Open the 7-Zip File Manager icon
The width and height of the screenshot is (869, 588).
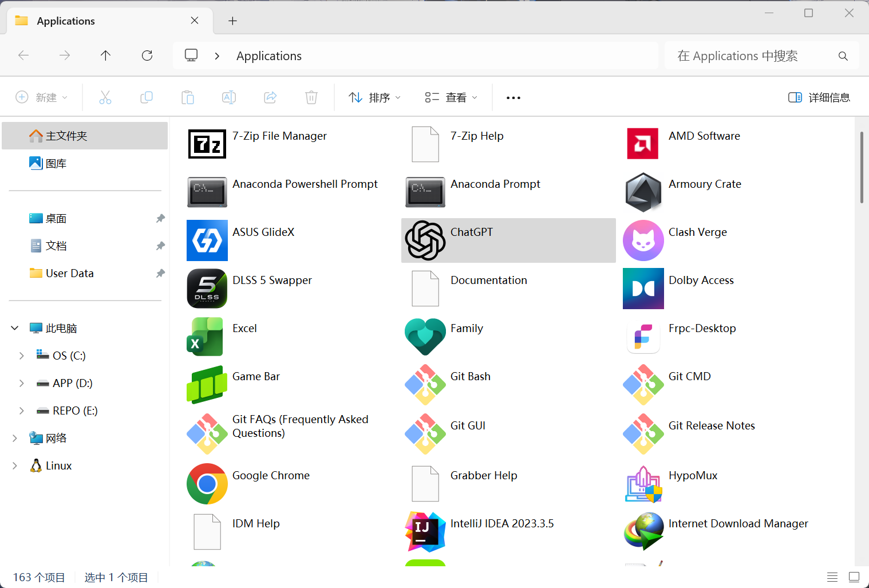207,144
